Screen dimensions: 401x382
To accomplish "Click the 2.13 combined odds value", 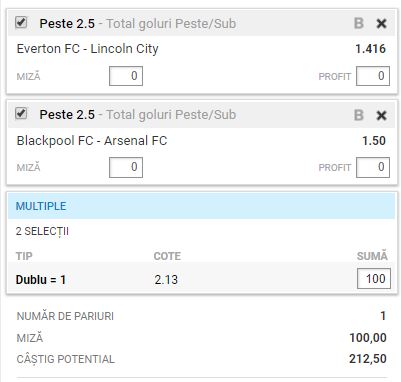I will 166,279.
